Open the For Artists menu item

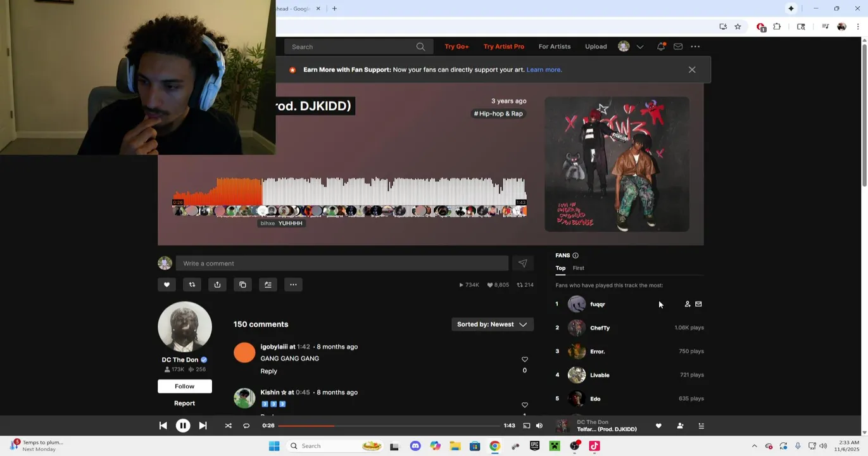click(x=555, y=46)
